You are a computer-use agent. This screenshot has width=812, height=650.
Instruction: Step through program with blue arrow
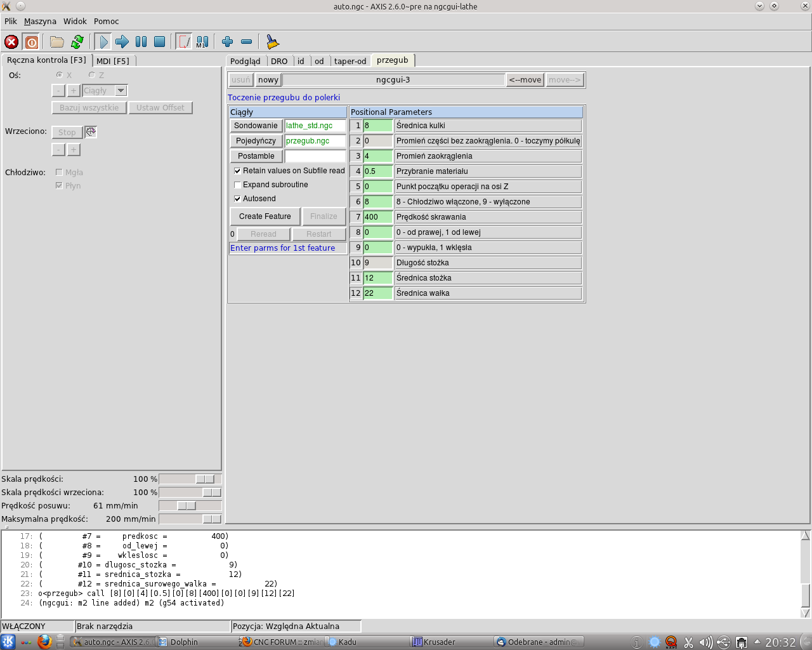(x=122, y=42)
